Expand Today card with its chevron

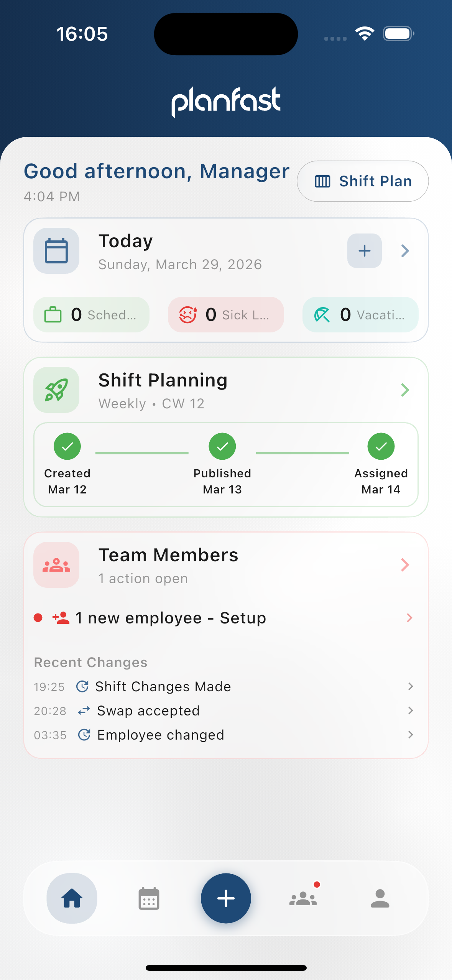click(405, 251)
